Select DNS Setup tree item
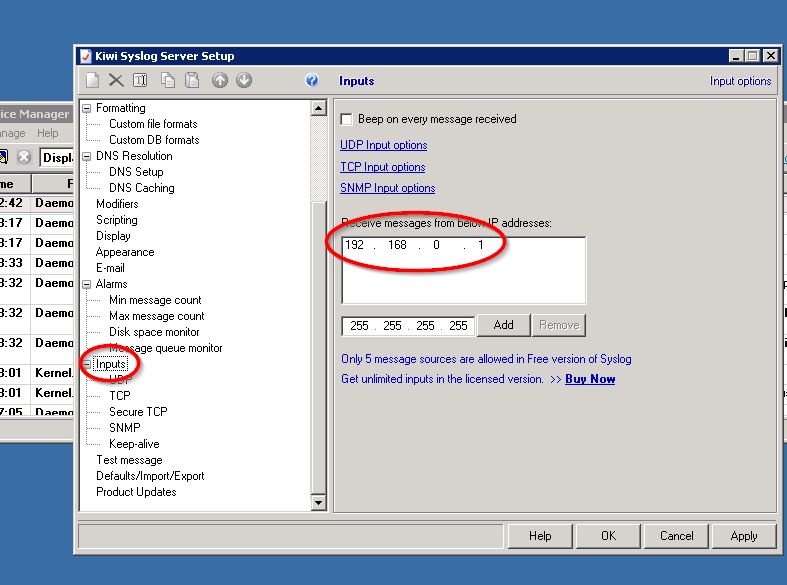 tap(136, 172)
